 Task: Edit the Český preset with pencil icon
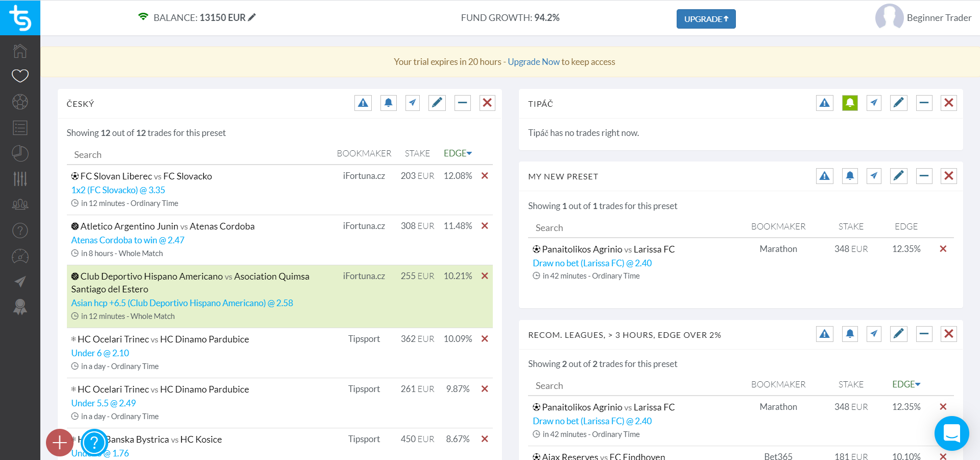[x=437, y=103]
